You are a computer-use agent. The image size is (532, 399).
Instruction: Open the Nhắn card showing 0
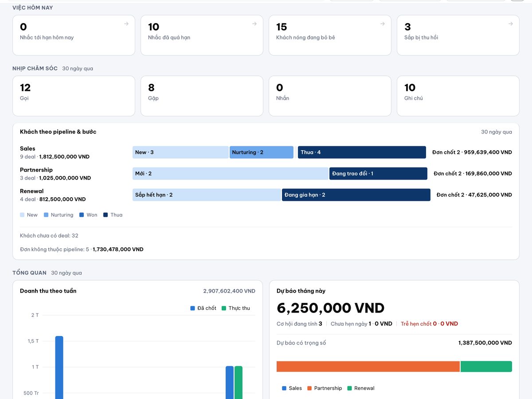tap(330, 96)
